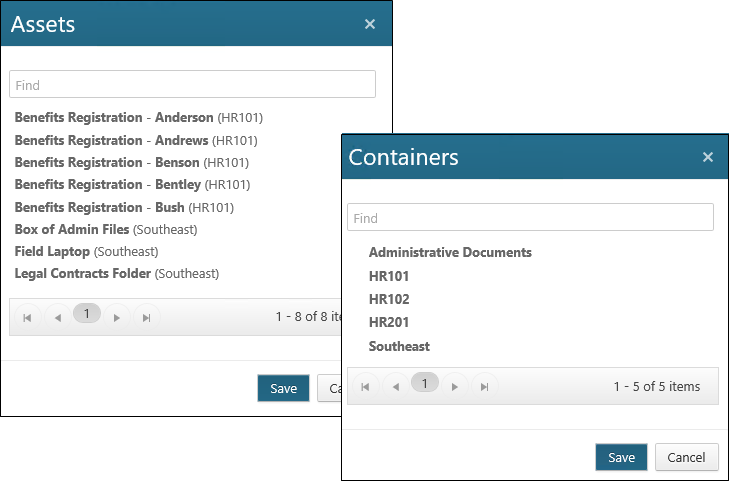
Task: Select the Field Laptop asset
Action: point(52,251)
